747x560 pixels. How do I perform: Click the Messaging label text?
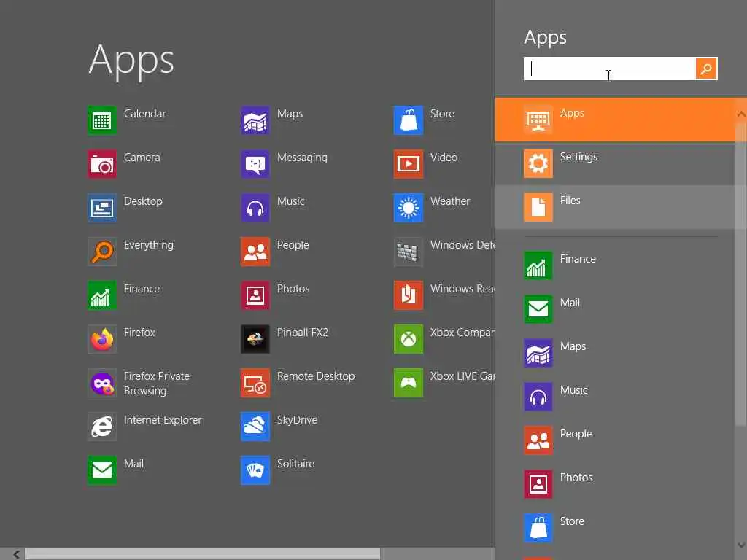[302, 157]
